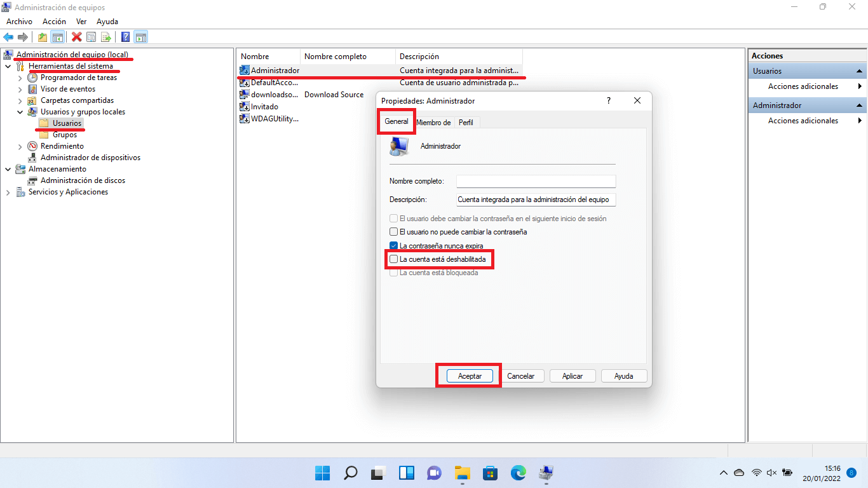868x488 pixels.
Task: Enable 'El usuario no puede cambiar la contraseña'
Action: coord(394,232)
